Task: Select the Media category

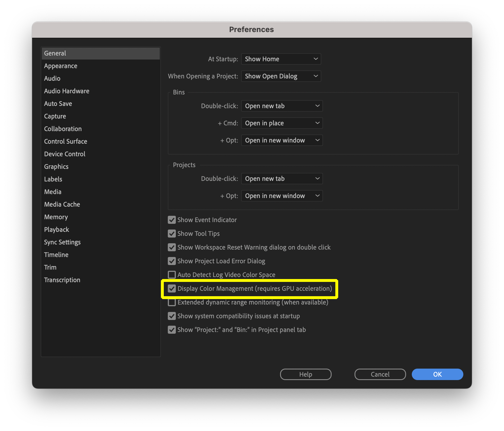Action: (101, 192)
